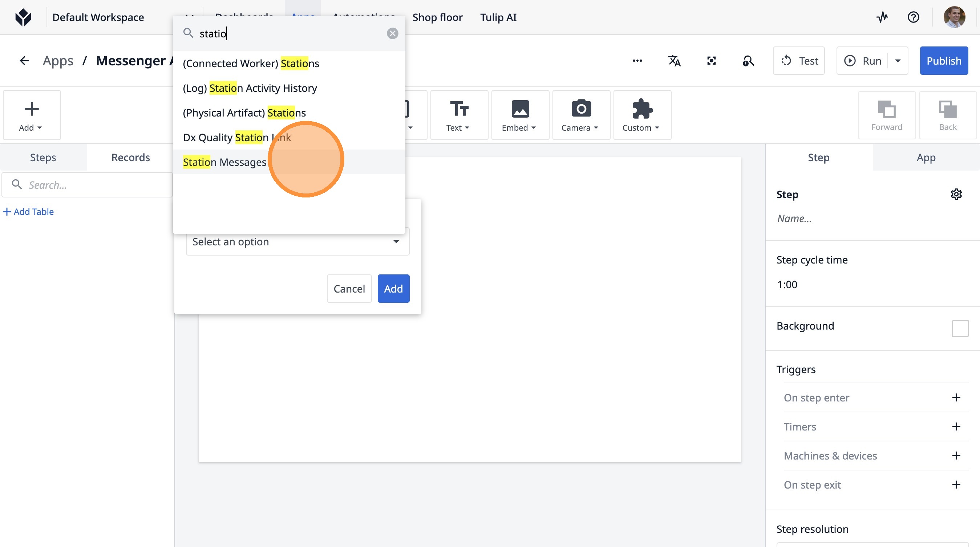Add an On step enter trigger
The height and width of the screenshot is (547, 980).
pos(956,397)
